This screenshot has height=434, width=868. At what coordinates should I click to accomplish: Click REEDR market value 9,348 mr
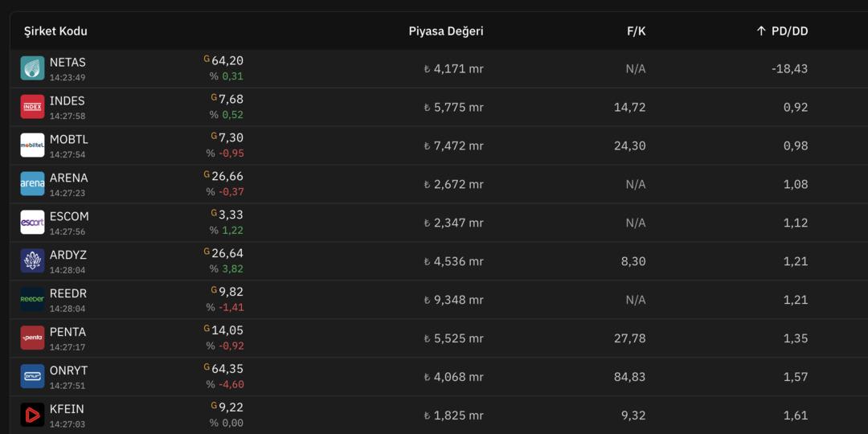(458, 300)
